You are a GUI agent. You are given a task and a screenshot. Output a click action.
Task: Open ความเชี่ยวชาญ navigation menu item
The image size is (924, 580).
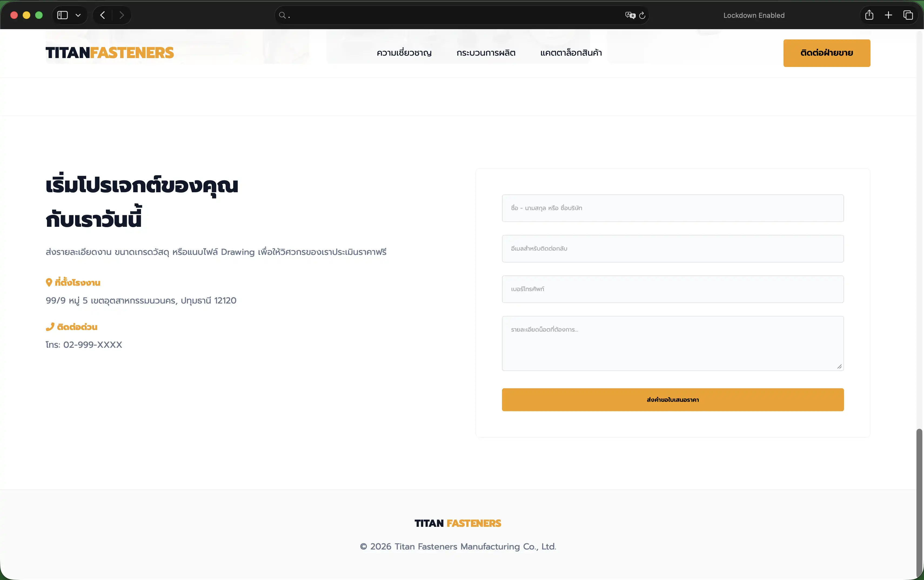404,53
